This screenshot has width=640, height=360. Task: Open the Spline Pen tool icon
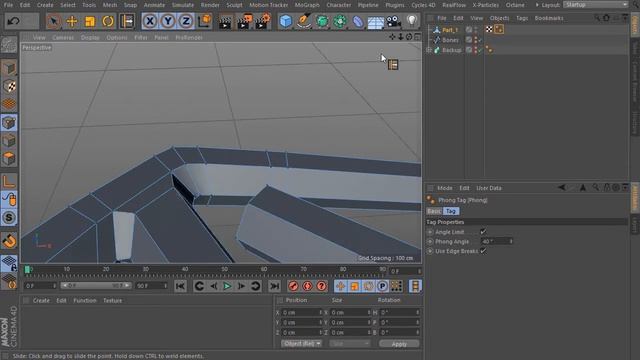304,21
